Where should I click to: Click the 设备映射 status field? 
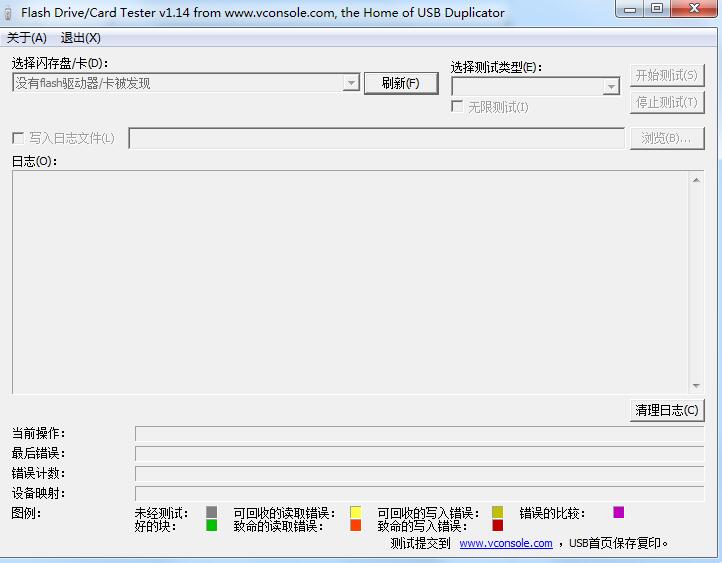419,493
